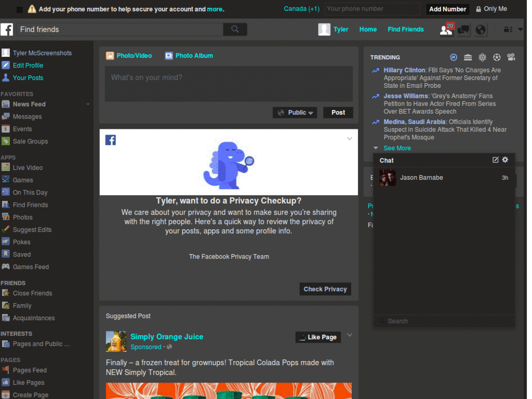Open the Your Posts link
532x399 pixels.
click(28, 78)
